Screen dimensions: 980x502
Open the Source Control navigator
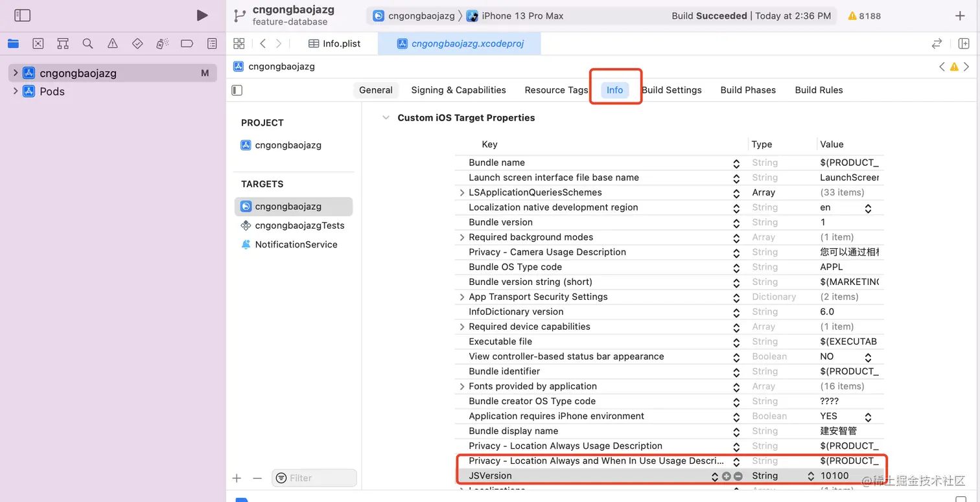coord(38,43)
